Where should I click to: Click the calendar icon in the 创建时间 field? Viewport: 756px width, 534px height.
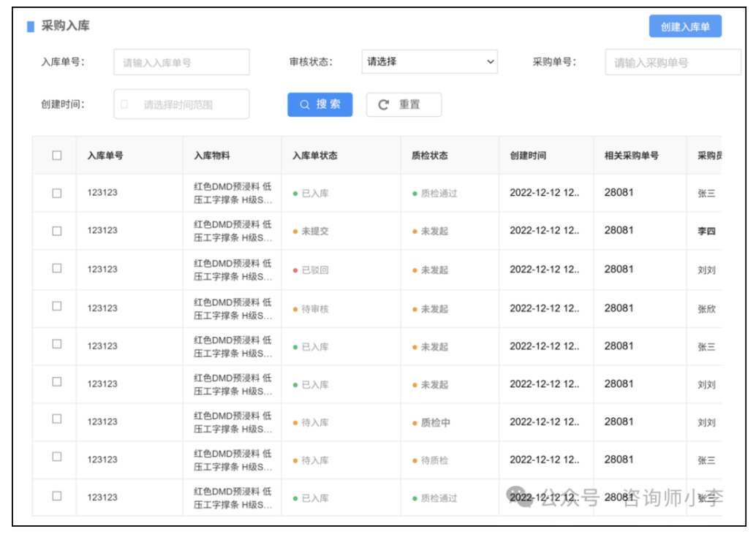click(124, 104)
